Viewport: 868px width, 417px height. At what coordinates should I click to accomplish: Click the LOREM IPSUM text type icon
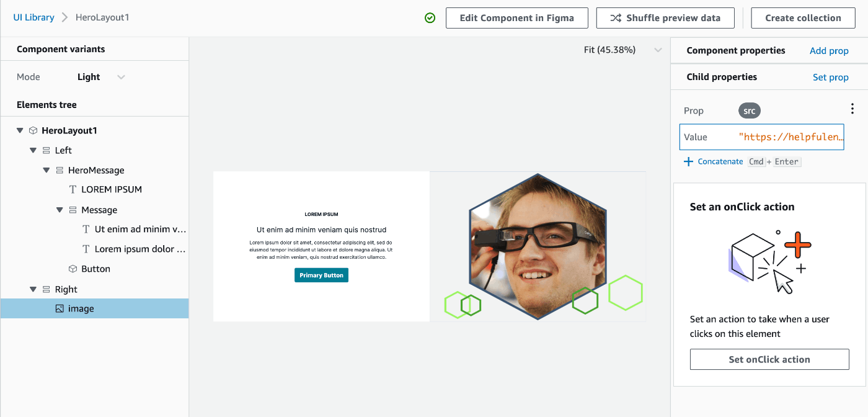tap(73, 189)
